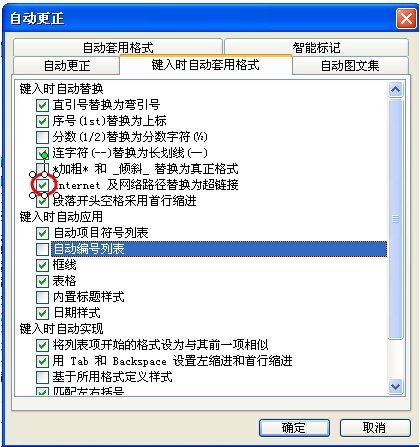Uncheck the 日期样式 option

pyautogui.click(x=42, y=313)
